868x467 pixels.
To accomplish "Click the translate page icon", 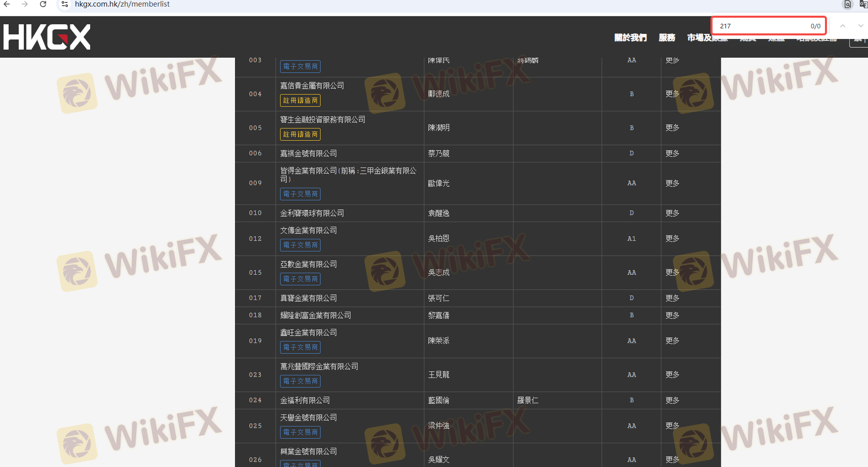I will coord(863,5).
